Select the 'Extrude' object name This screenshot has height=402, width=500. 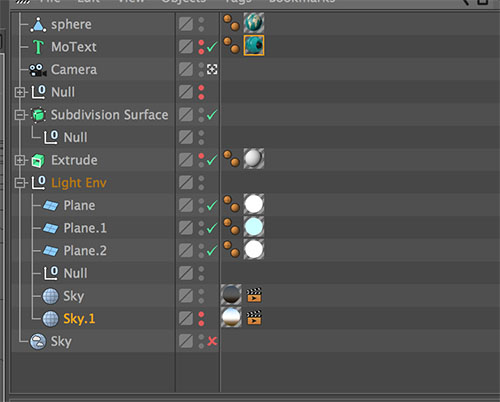pos(74,160)
